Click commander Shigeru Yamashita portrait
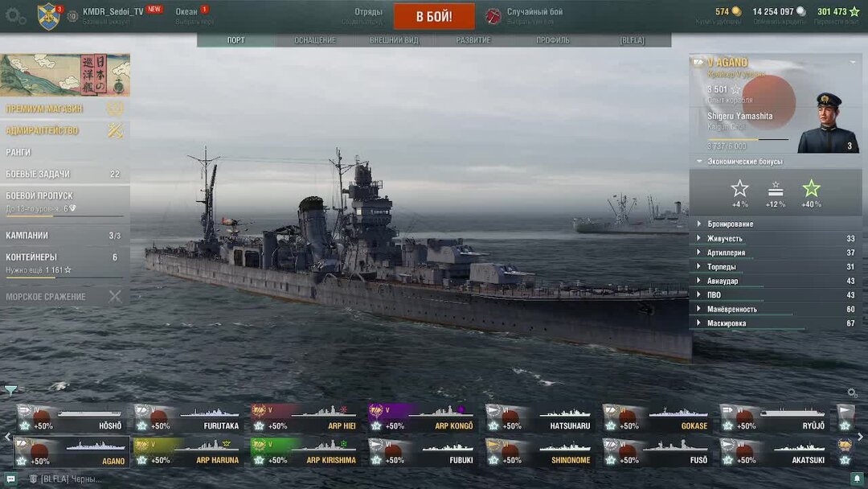Screen dimensions: 868x489 (x=828, y=123)
